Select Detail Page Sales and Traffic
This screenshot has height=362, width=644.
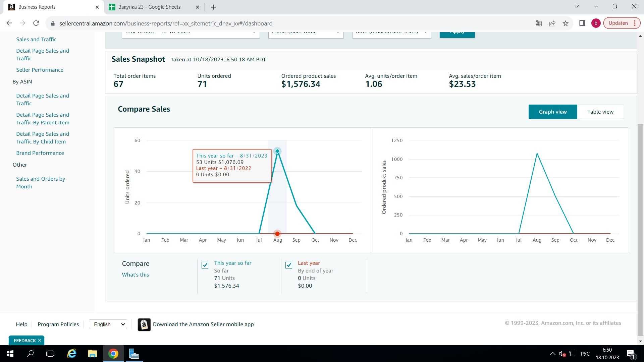[x=43, y=54]
